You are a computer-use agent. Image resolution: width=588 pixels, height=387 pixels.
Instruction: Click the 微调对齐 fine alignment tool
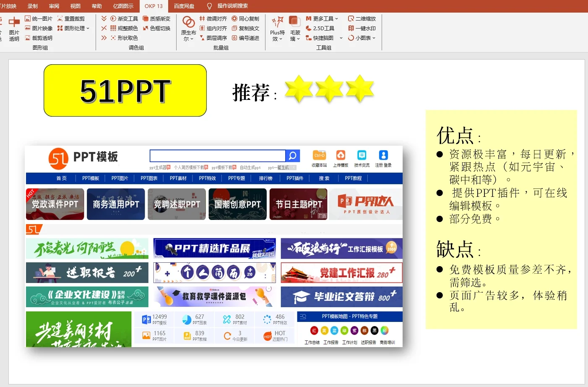pyautogui.click(x=217, y=18)
